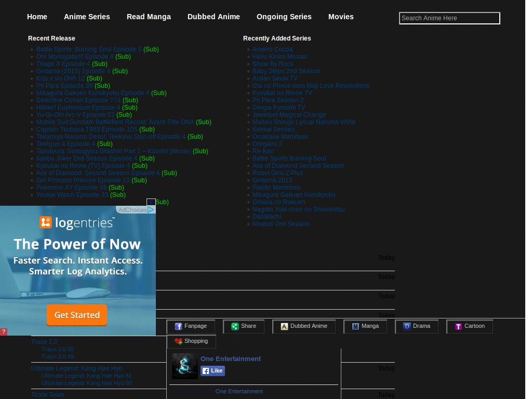The width and height of the screenshot is (532, 399).
Task: Focus the Search Anime Here field
Action: pyautogui.click(x=449, y=18)
